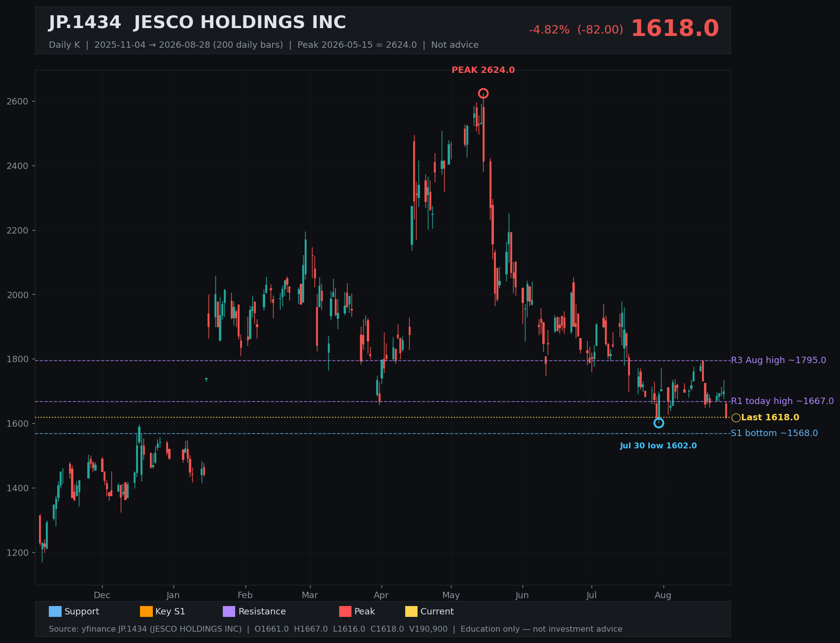Click the May label on the date axis
Image resolution: width=840 pixels, height=643 pixels.
[451, 595]
